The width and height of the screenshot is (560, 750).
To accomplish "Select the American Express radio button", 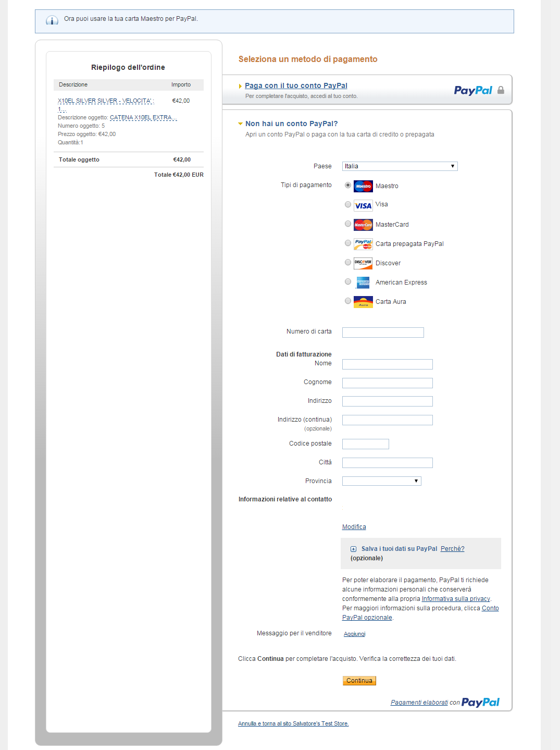I will tap(348, 281).
